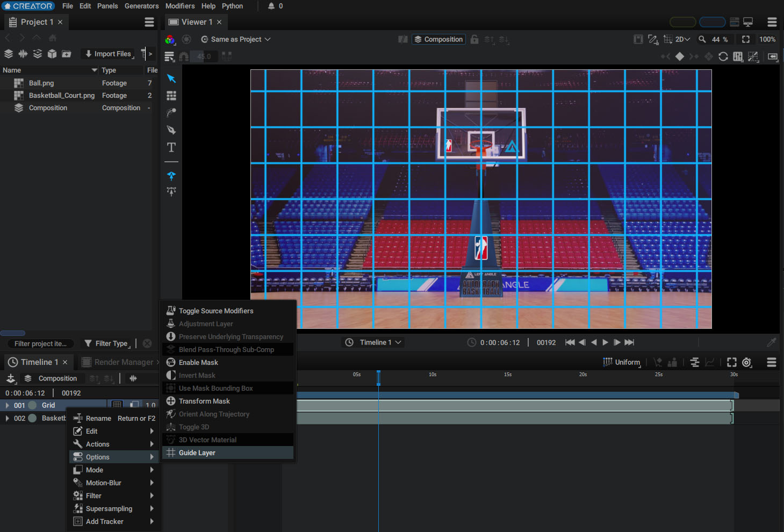Open the Uniform keyframe spacing dropdown
The height and width of the screenshot is (532, 784).
coord(623,363)
